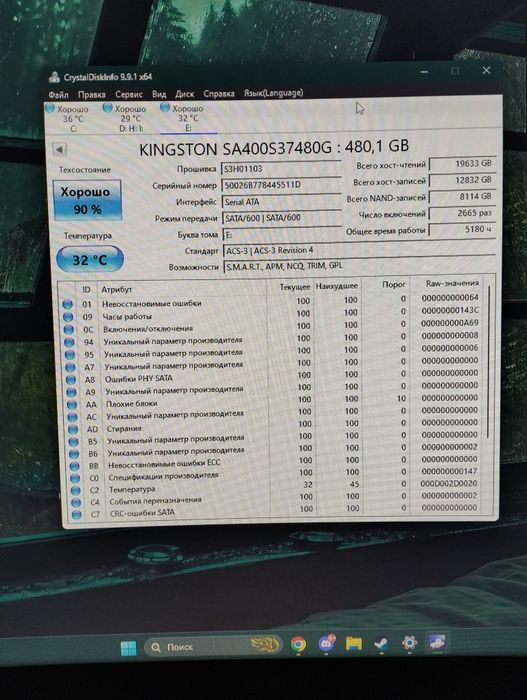
Task: Open the Windows Start menu
Action: pyautogui.click(x=129, y=647)
